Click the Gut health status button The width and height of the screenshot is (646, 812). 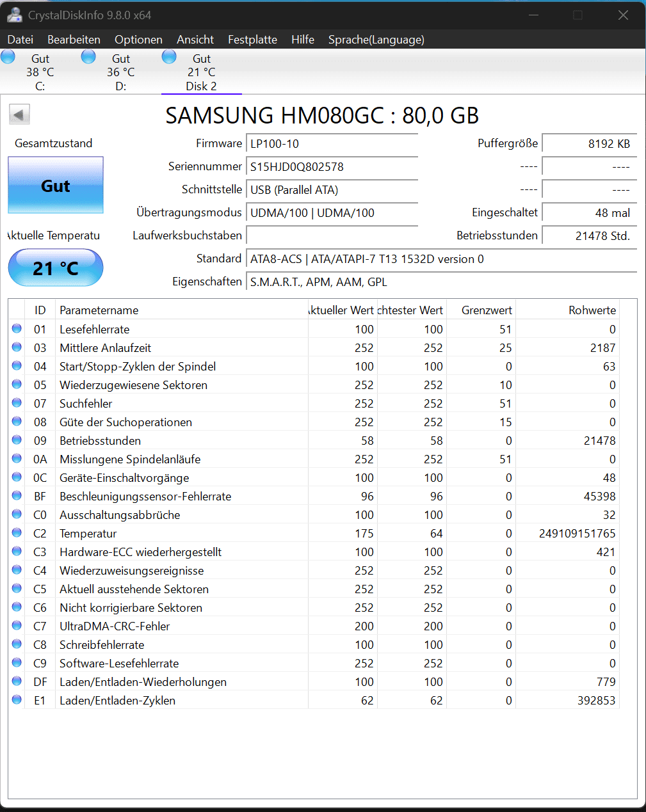click(x=55, y=185)
